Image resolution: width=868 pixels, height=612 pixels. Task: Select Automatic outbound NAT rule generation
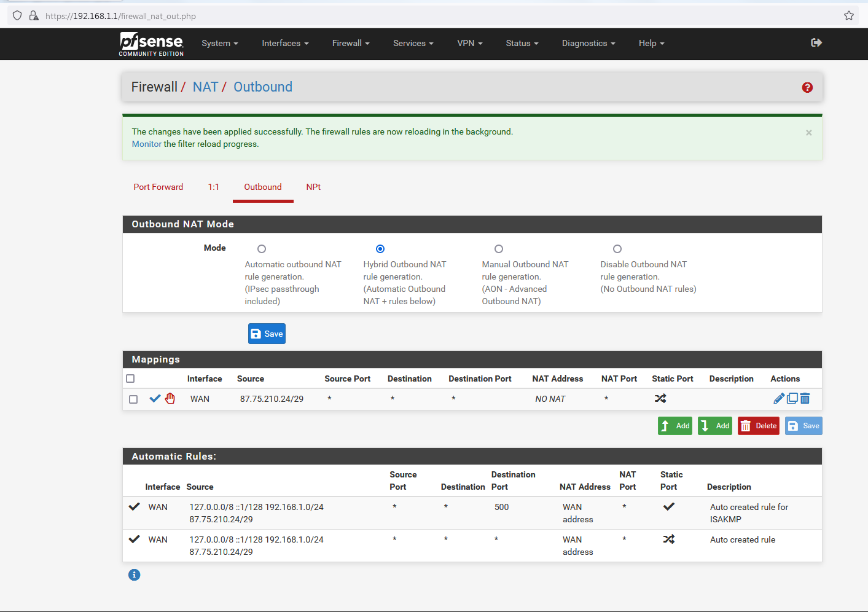[262, 249]
